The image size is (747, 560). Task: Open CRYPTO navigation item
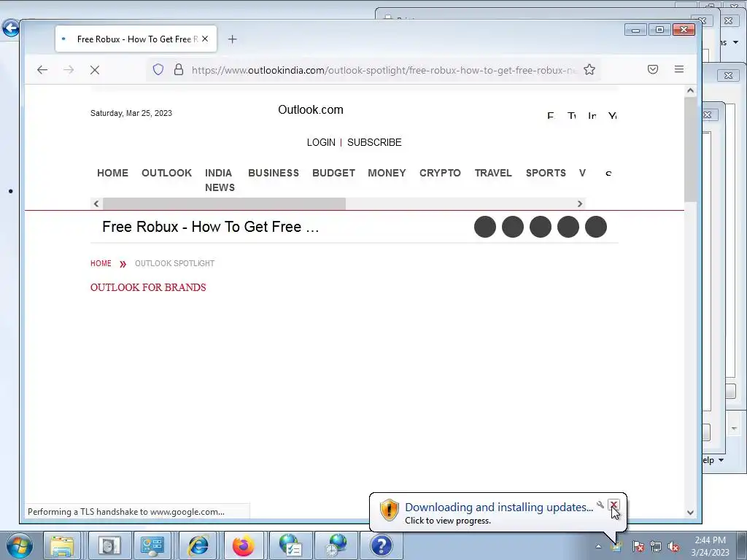[x=440, y=173]
